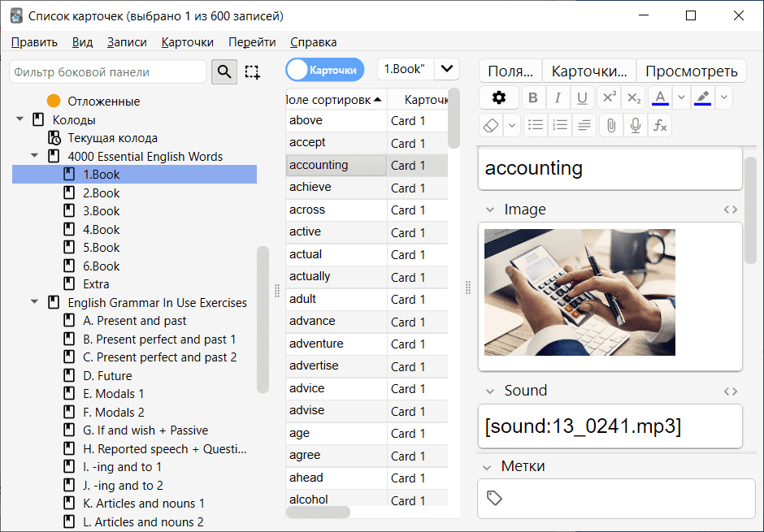
Task: Click the sidebar search magnifier icon
Action: (x=225, y=72)
